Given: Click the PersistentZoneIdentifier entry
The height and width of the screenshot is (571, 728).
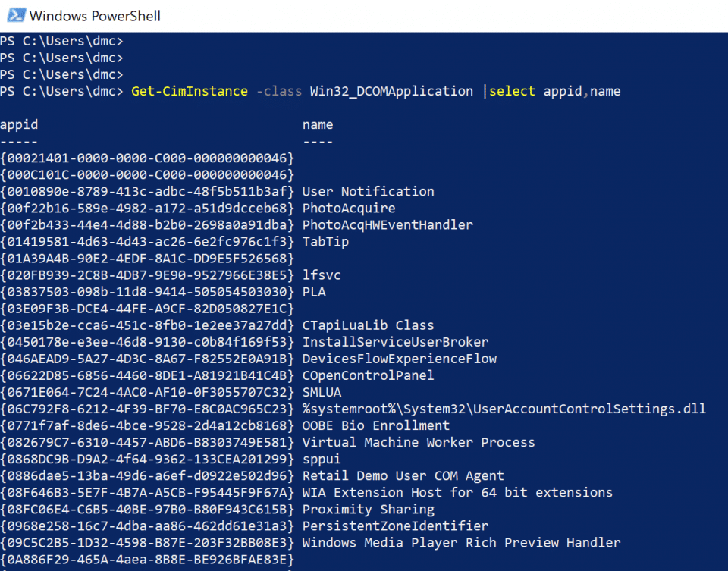Looking at the screenshot, I should coord(395,526).
